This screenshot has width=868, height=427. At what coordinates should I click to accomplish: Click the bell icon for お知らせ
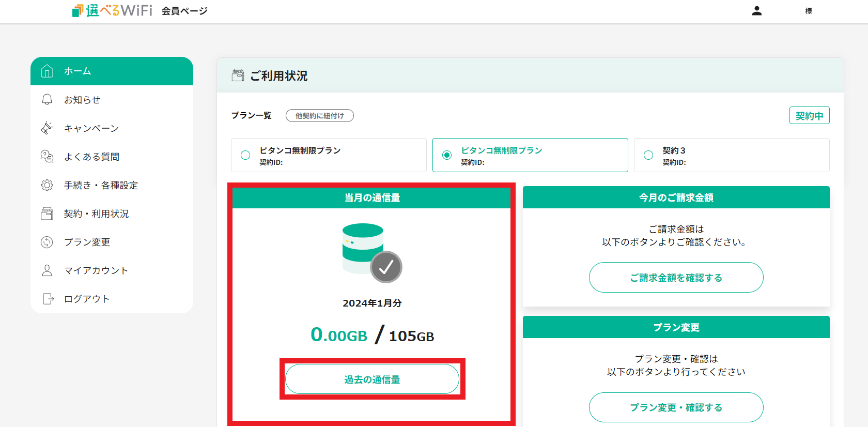(47, 99)
